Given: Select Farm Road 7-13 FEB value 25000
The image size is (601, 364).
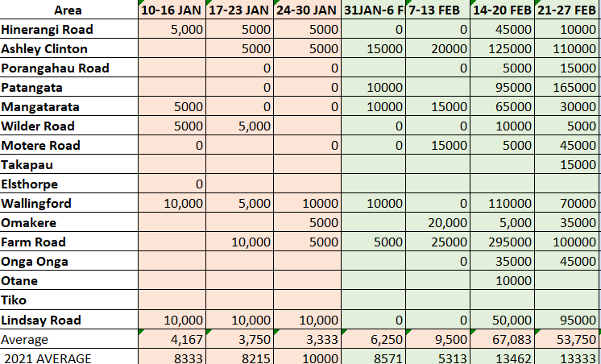Looking at the screenshot, I should tap(437, 242).
